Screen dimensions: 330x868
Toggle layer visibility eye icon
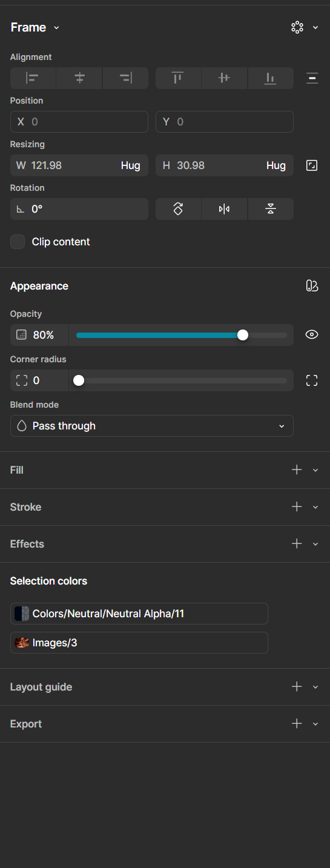click(312, 334)
